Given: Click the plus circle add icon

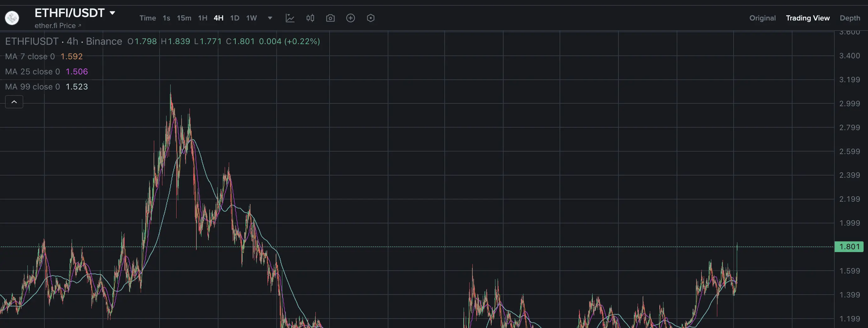Looking at the screenshot, I should click(350, 18).
